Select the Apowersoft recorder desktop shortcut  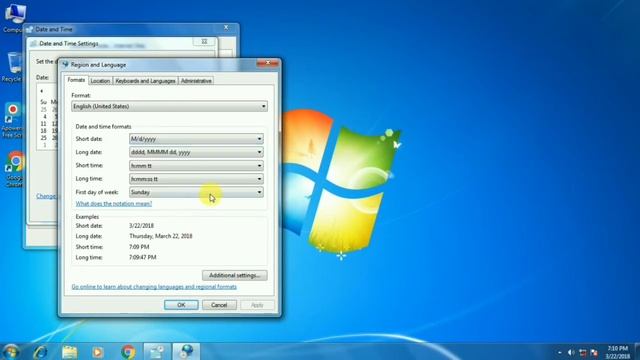click(x=12, y=120)
